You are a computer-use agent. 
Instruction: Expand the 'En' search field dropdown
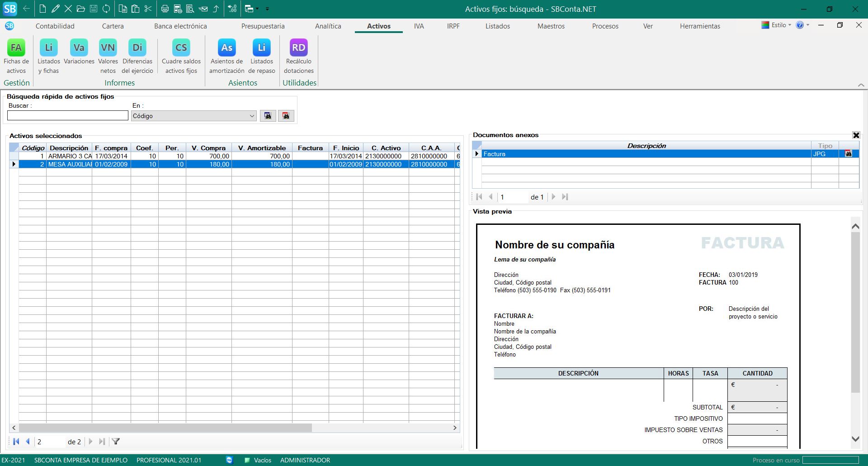252,116
